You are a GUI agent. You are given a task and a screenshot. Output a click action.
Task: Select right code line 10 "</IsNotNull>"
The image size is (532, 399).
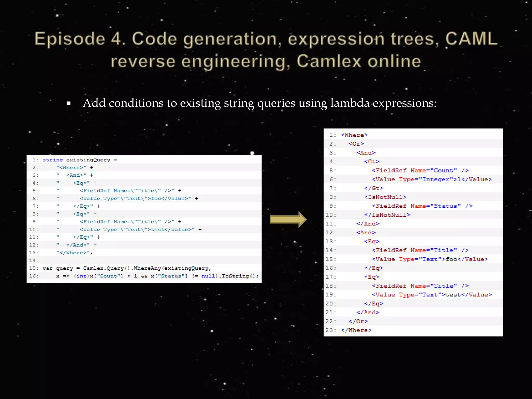tap(387, 215)
